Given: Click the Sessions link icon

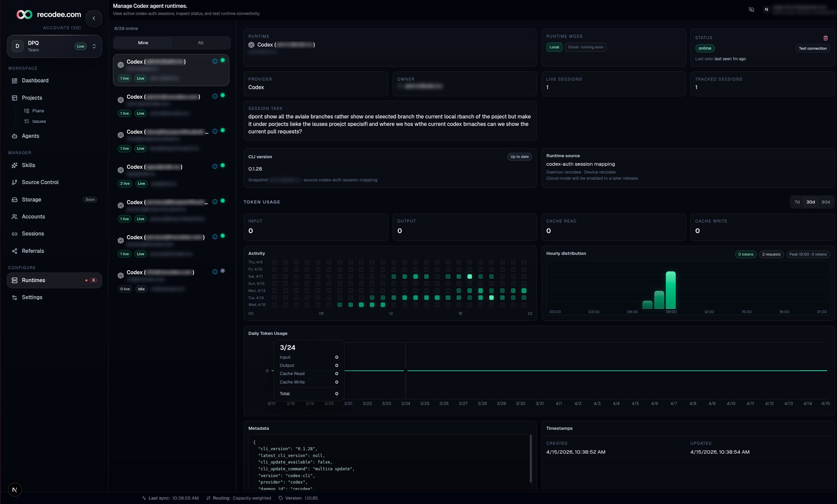Looking at the screenshot, I should click(x=15, y=234).
